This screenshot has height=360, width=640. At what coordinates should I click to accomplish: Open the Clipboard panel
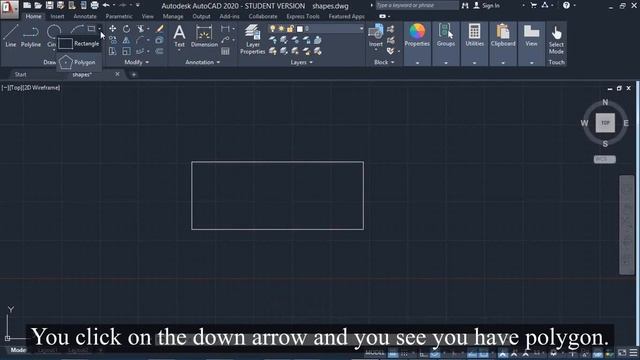pyautogui.click(x=503, y=35)
